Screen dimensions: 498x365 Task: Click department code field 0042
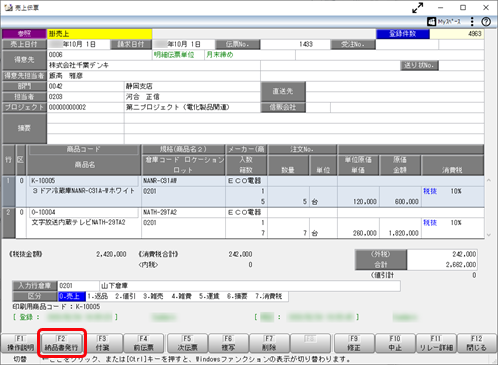tap(85, 86)
